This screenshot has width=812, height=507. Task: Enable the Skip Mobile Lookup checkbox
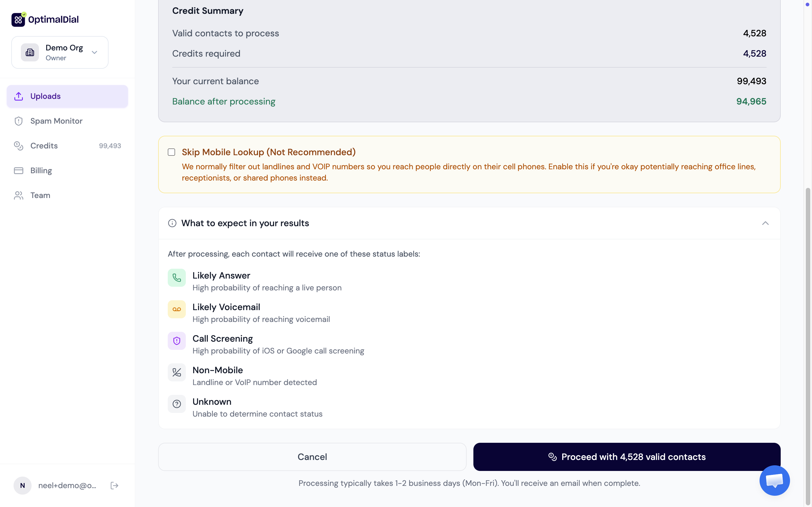pos(171,152)
